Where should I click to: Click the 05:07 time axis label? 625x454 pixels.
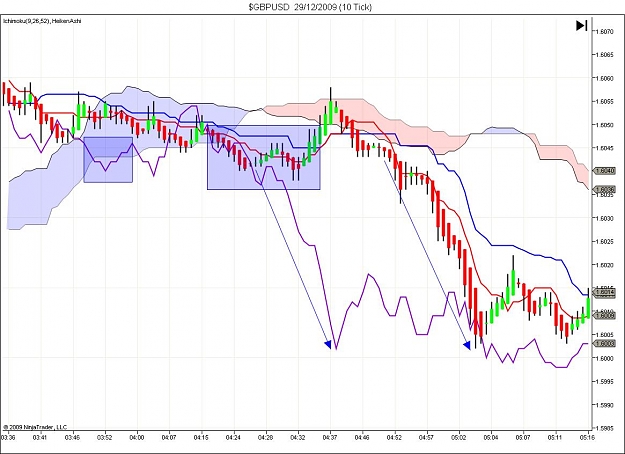524,437
